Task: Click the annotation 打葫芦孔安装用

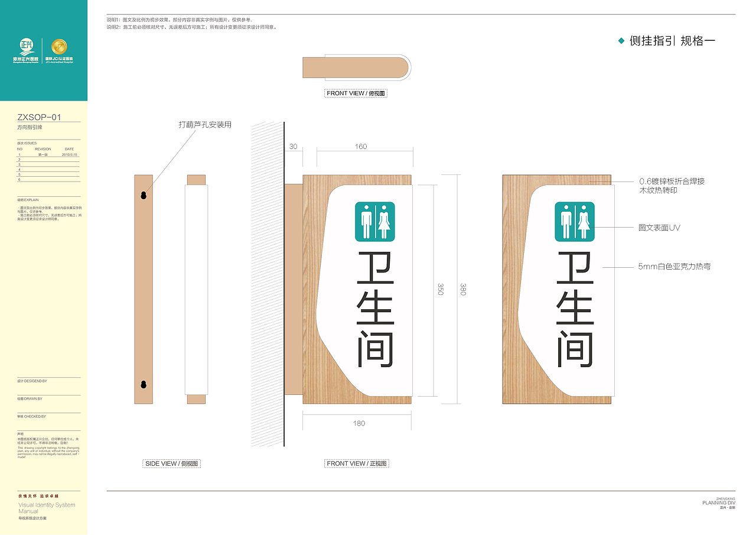Action: (205, 125)
